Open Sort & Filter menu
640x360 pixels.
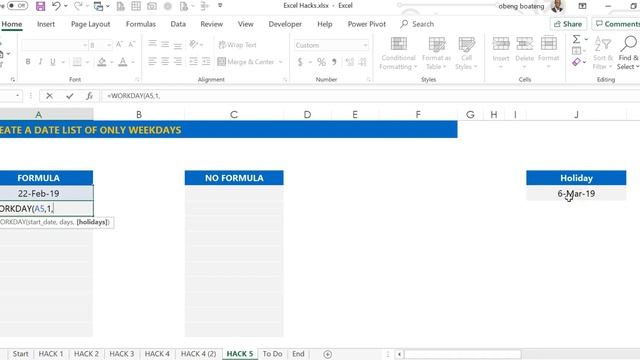603,53
